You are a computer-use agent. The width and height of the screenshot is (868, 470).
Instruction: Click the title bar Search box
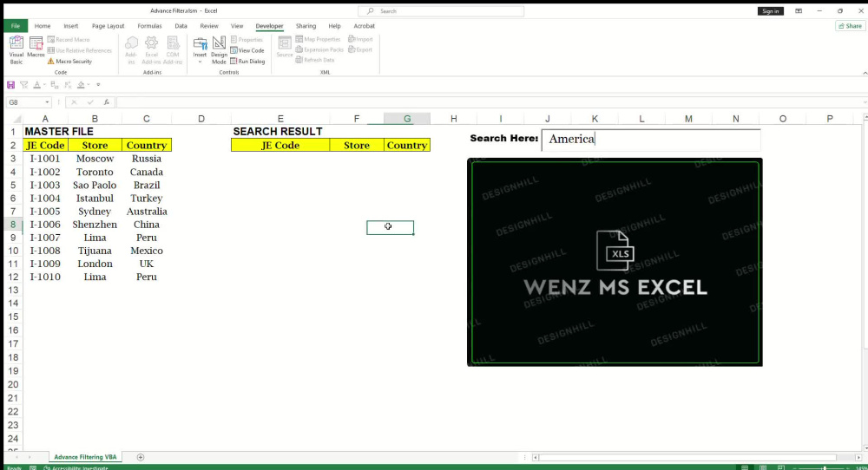(x=441, y=11)
